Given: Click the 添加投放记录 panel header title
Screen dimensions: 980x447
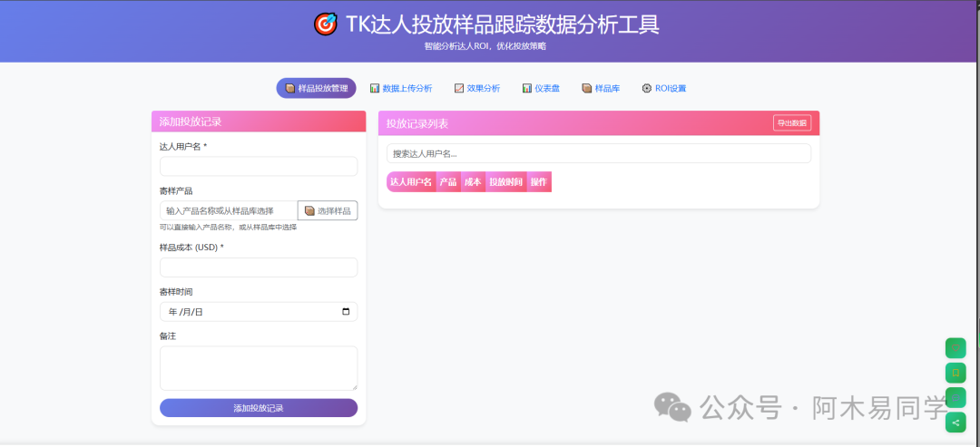Looking at the screenshot, I should coord(190,121).
